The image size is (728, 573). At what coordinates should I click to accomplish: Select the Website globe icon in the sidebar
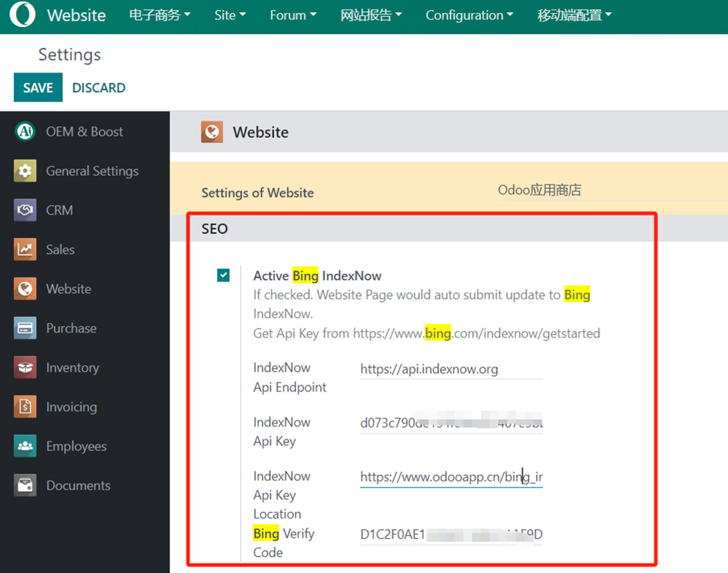(25, 289)
